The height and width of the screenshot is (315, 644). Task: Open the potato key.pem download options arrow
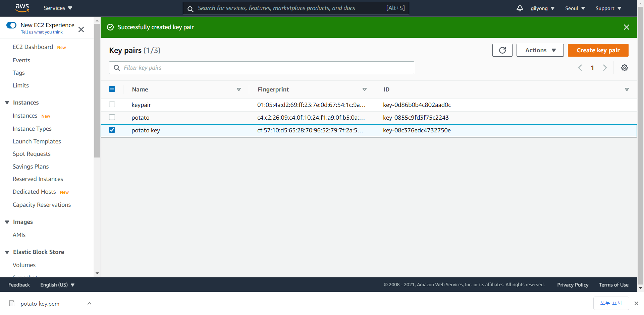89,303
